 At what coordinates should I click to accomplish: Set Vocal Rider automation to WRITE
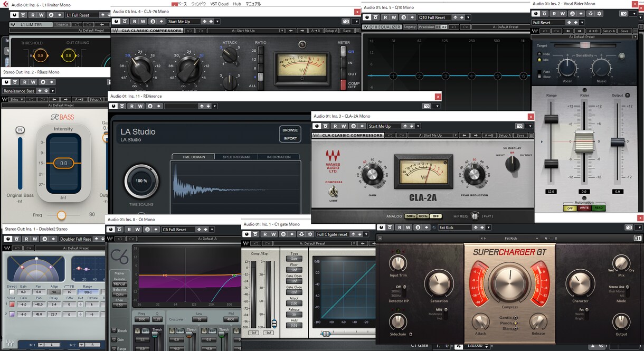pyautogui.click(x=584, y=208)
